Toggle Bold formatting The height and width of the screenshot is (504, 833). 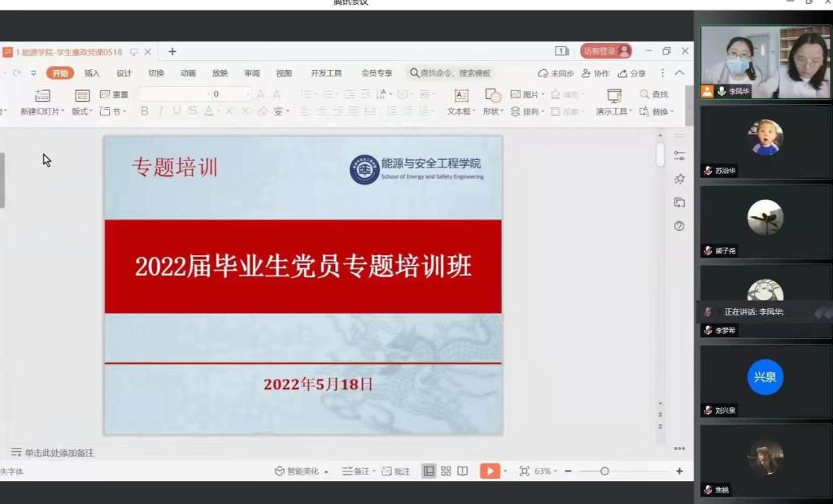tap(145, 111)
